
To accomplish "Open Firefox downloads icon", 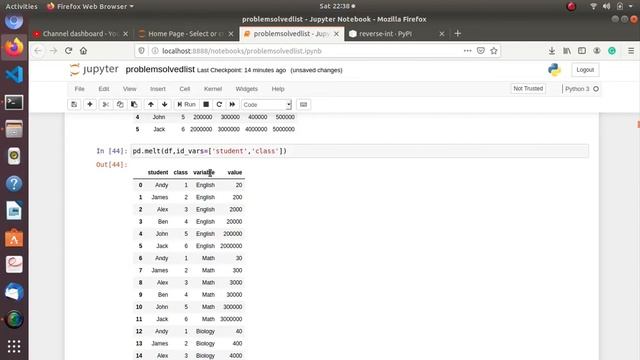I will (552, 51).
